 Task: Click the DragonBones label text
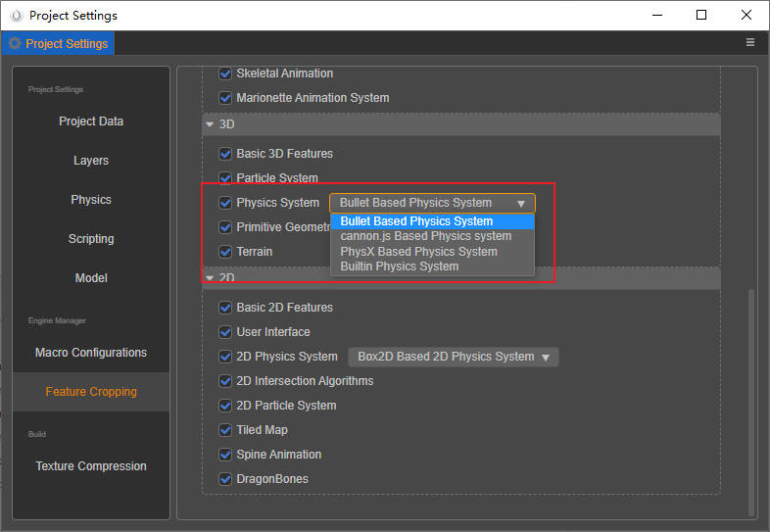click(272, 479)
